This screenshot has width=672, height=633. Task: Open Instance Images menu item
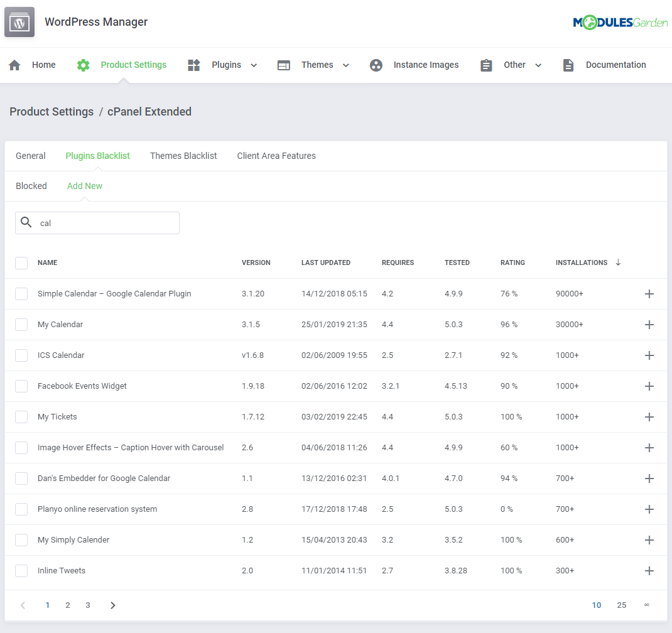[x=426, y=65]
